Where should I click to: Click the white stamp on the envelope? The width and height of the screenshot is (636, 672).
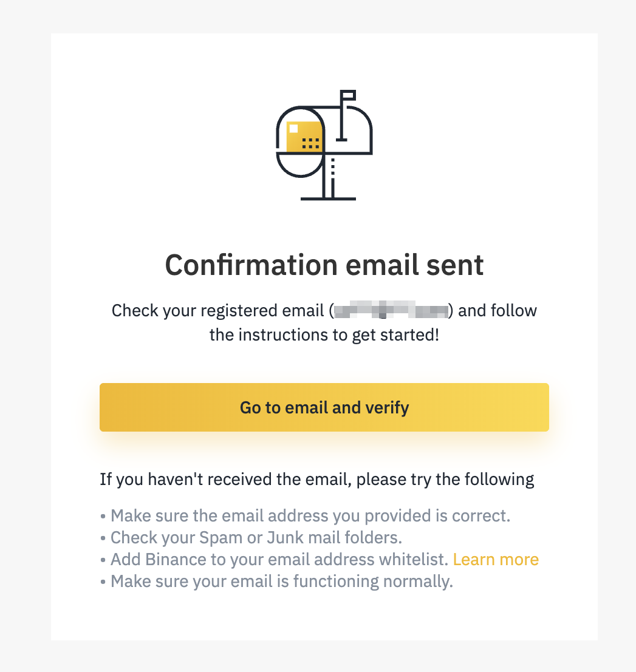click(294, 129)
